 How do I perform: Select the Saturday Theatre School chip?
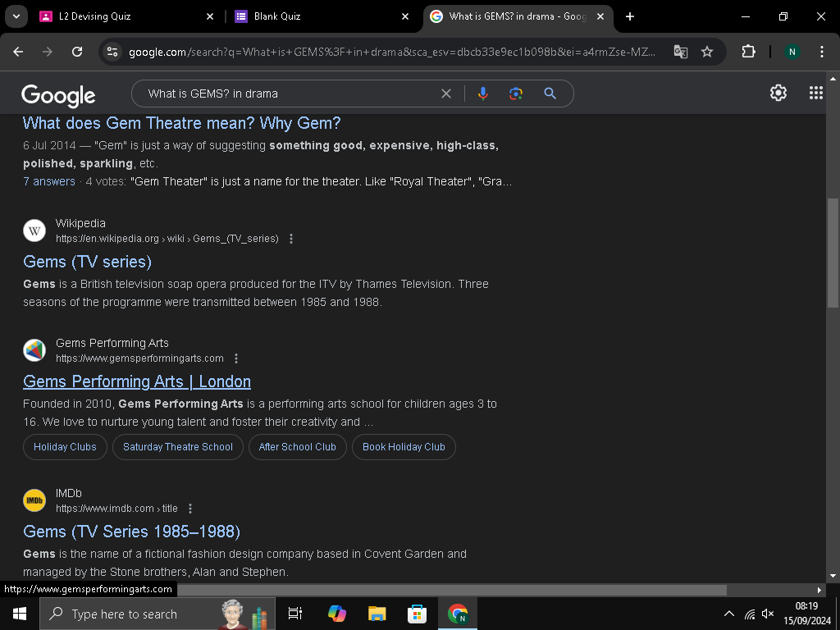click(x=178, y=447)
